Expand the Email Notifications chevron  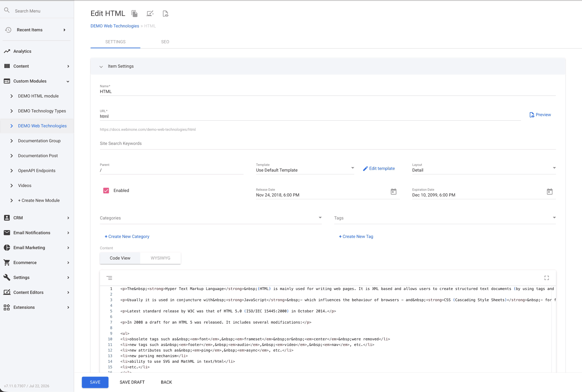[68, 233]
